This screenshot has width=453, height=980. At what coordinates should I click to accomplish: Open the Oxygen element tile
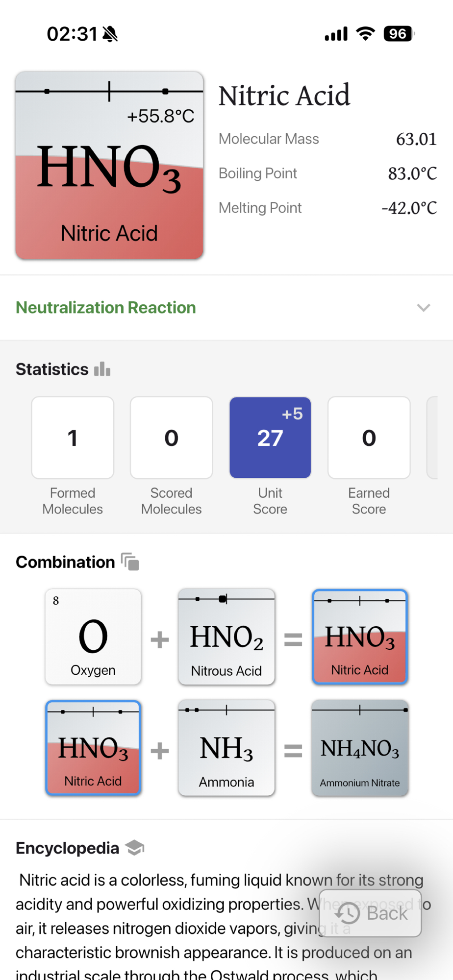[93, 637]
